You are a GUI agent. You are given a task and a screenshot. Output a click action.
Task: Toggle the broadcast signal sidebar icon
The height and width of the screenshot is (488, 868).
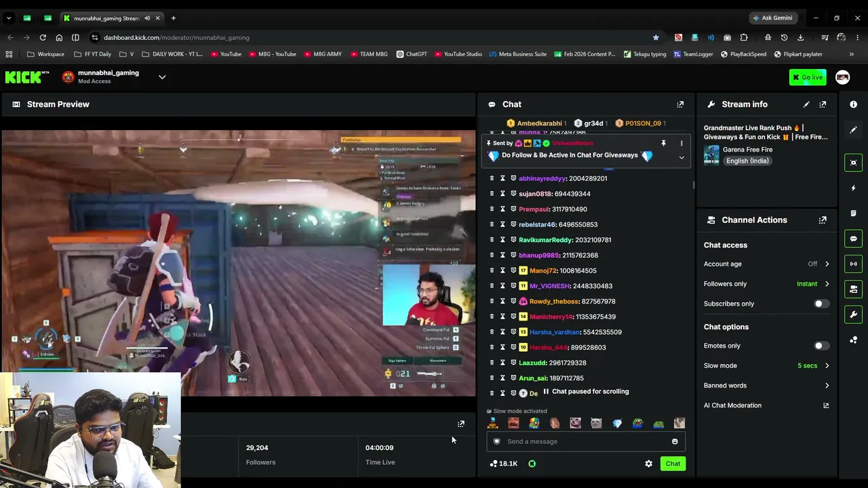(x=854, y=264)
